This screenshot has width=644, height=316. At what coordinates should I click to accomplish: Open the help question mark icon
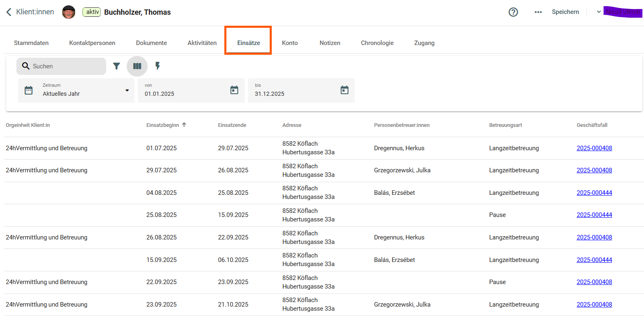(513, 12)
